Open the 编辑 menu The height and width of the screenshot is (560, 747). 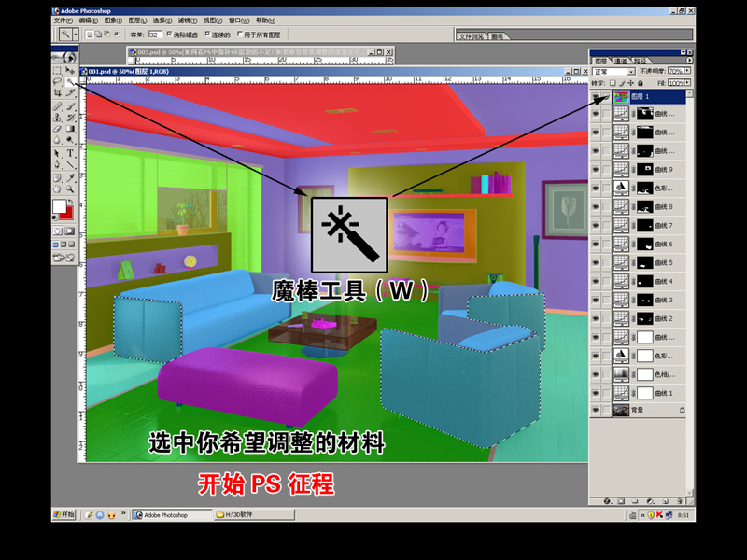coord(88,21)
